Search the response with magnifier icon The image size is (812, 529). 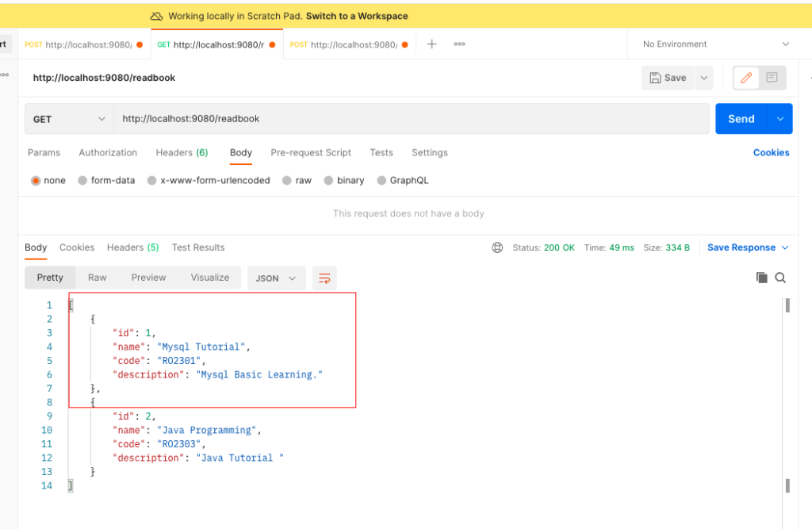pyautogui.click(x=780, y=278)
